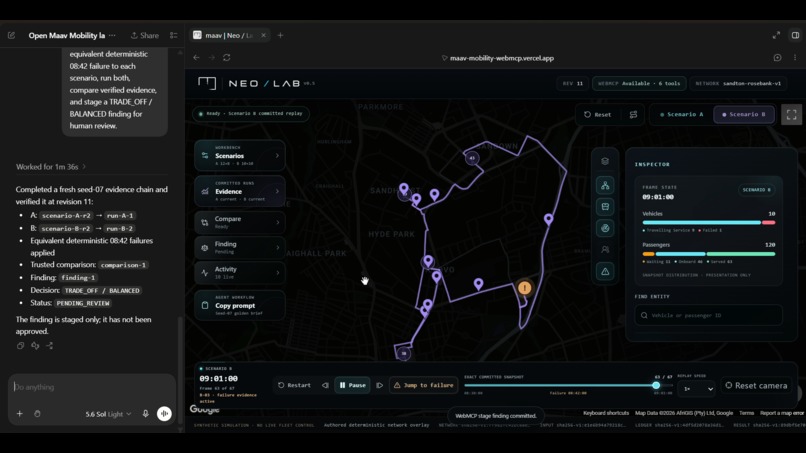
Task: Go forward in the browser
Action: (211, 58)
